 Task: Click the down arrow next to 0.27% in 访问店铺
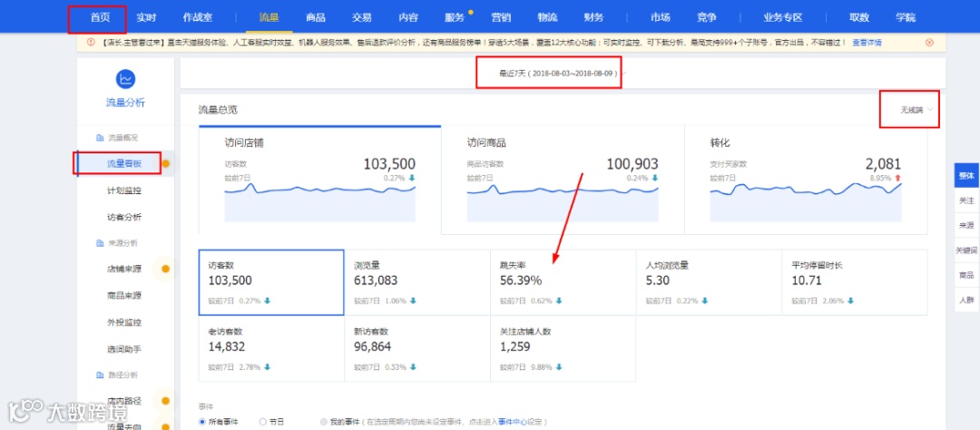411,178
